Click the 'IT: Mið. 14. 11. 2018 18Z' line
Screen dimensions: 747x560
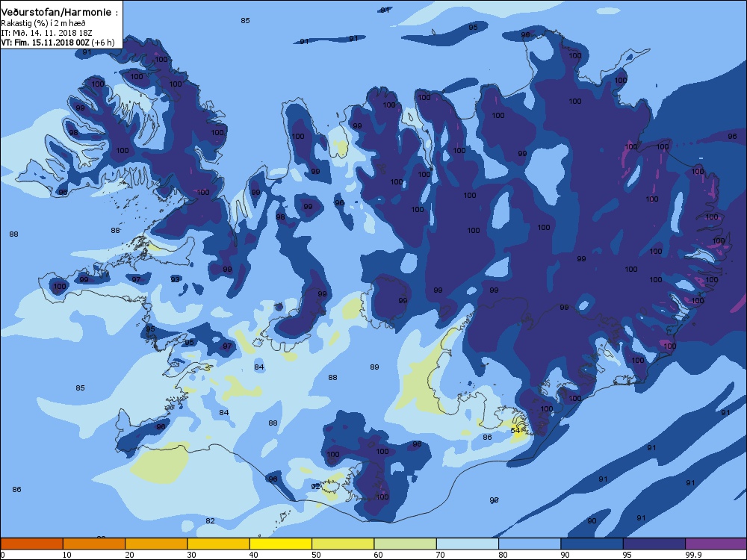point(46,33)
